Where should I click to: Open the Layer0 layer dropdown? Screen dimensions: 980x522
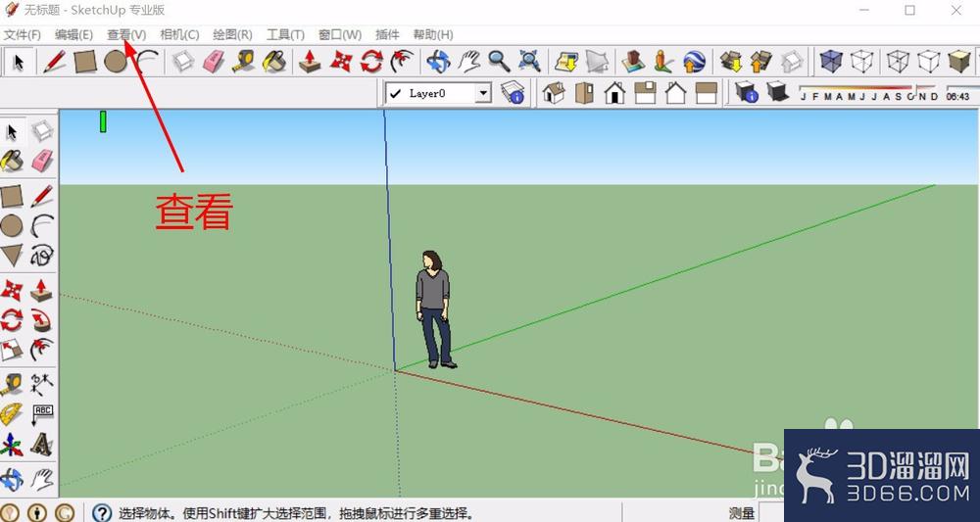click(438, 94)
